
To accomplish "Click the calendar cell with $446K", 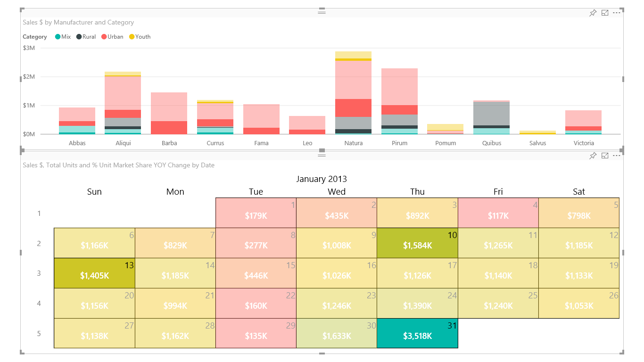I will point(256,273).
